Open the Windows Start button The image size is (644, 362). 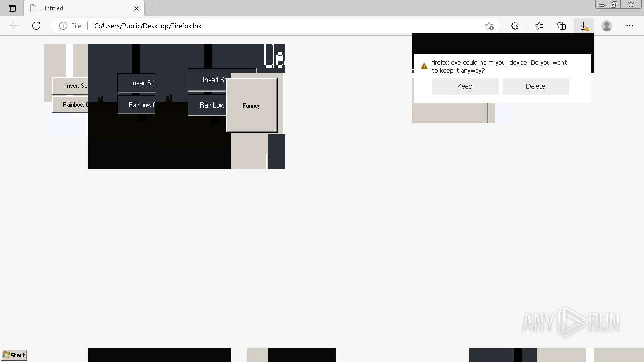pyautogui.click(x=14, y=355)
